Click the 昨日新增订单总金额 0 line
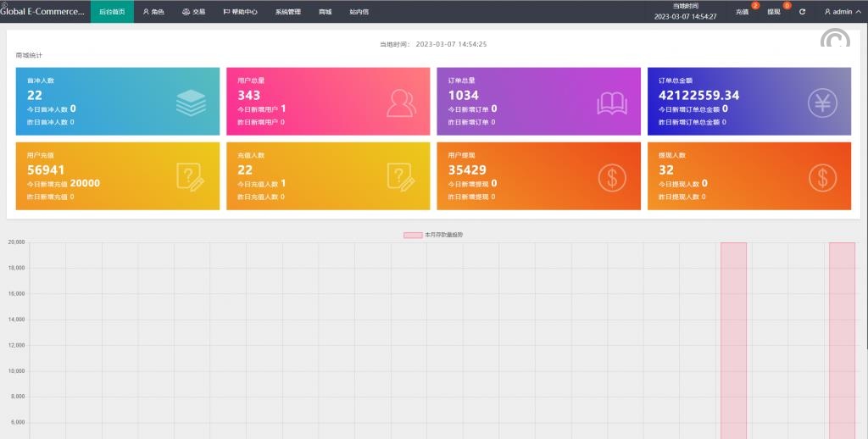868x439 pixels. click(692, 122)
